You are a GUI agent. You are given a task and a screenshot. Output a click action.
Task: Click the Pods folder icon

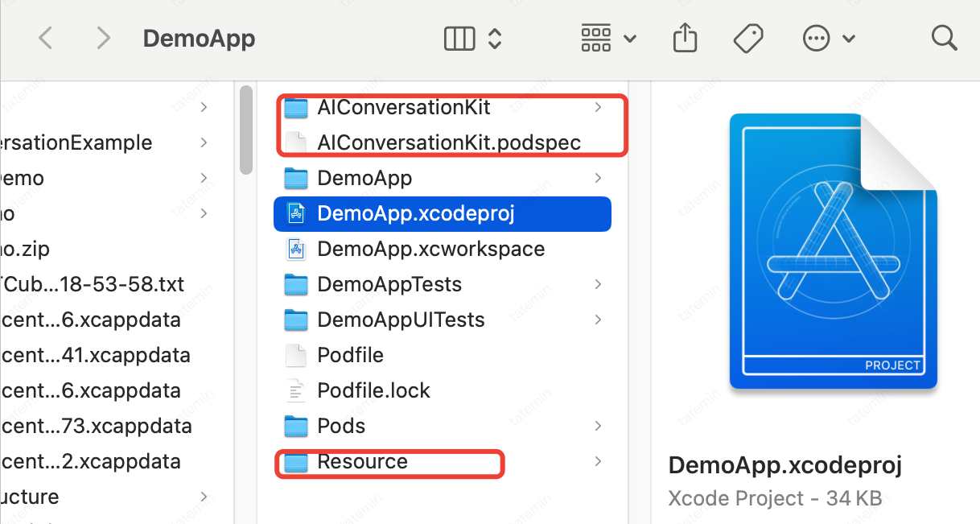coord(296,426)
